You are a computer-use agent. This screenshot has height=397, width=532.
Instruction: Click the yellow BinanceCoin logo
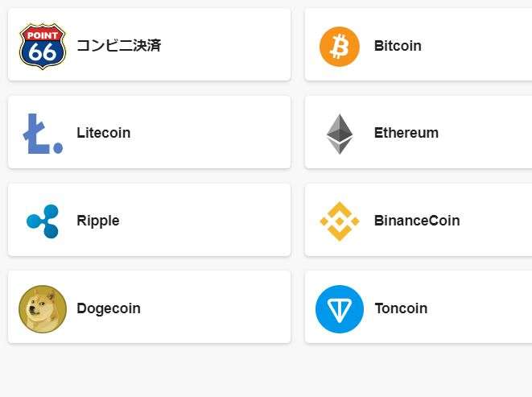tap(340, 221)
